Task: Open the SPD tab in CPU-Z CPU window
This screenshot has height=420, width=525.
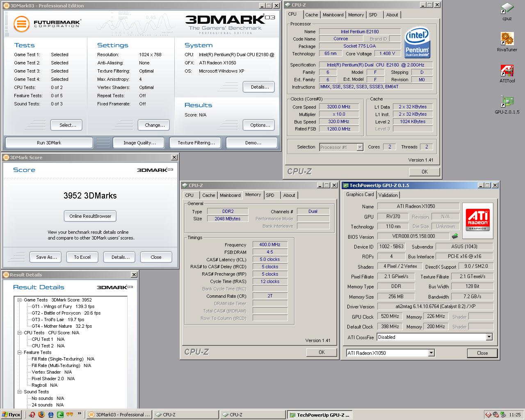Action: (373, 15)
